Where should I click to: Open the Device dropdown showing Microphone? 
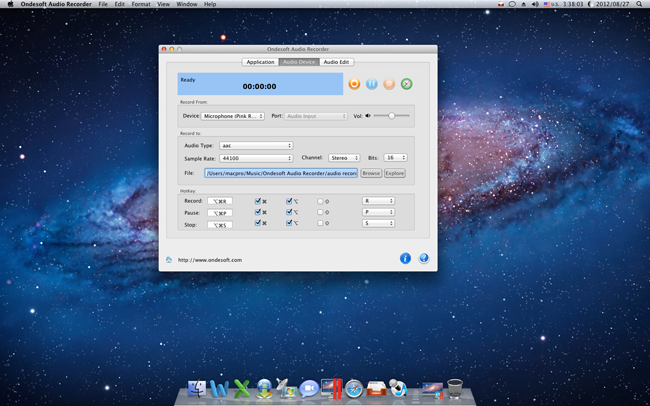(233, 116)
